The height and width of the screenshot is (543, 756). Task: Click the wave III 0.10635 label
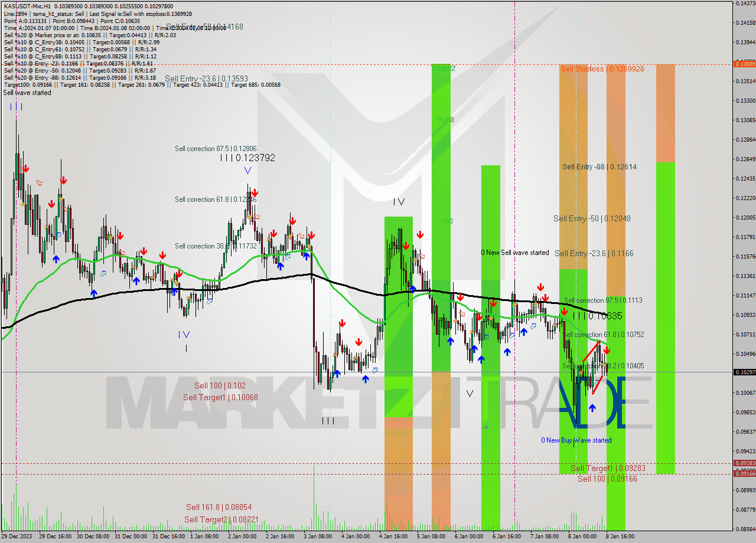click(598, 316)
